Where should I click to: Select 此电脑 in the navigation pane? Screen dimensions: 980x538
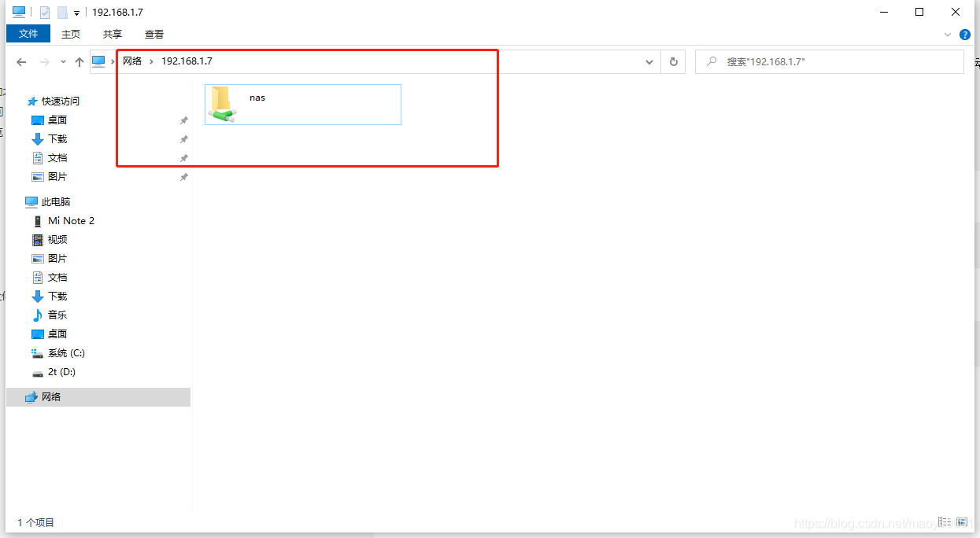[x=56, y=201]
